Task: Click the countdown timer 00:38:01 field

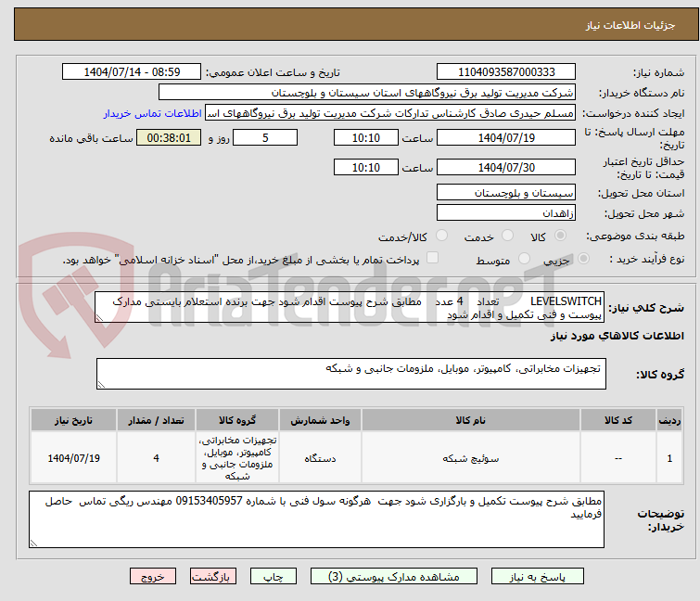Action: tap(169, 137)
